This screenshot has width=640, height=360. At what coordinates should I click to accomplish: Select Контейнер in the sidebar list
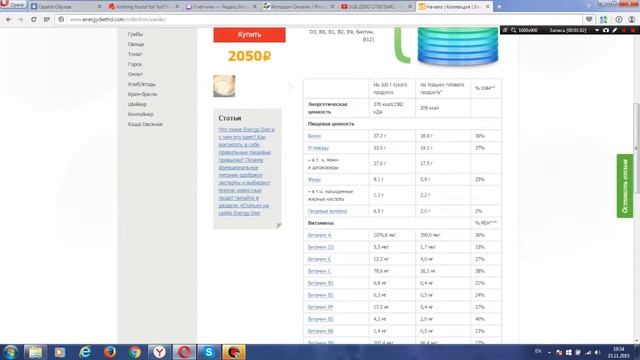click(141, 114)
